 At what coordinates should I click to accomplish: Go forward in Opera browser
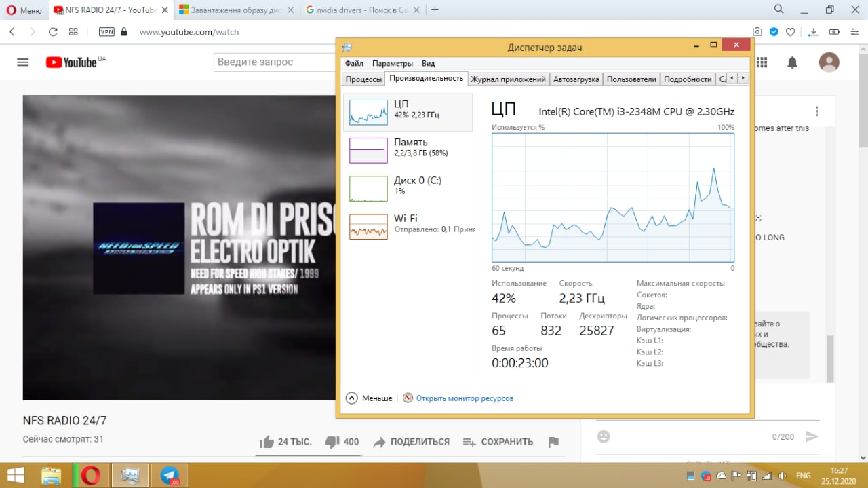click(33, 31)
